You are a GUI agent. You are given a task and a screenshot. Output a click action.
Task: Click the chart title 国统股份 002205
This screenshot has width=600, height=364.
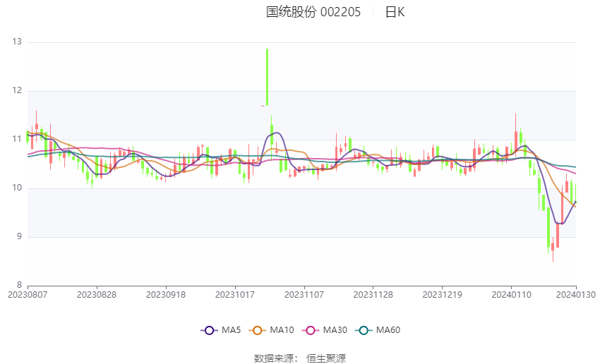click(x=313, y=12)
